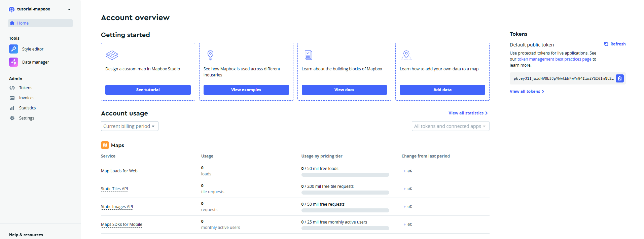Screen dimensions: 644x239
Task: Open Statistics under Admin
Action: (x=27, y=108)
